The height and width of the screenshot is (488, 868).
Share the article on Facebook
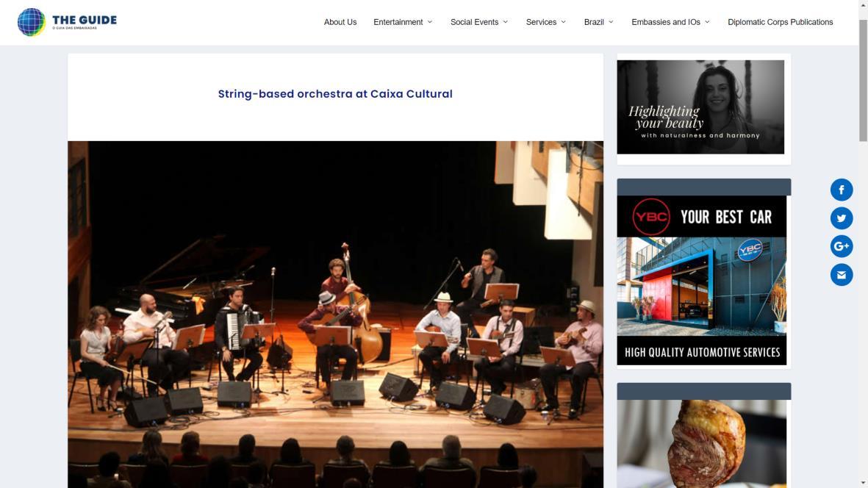[841, 190]
